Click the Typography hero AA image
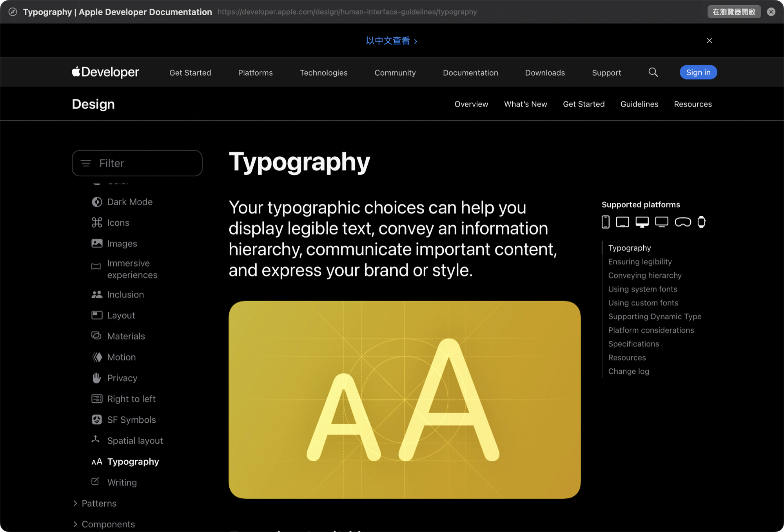The image size is (784, 532). tap(405, 400)
